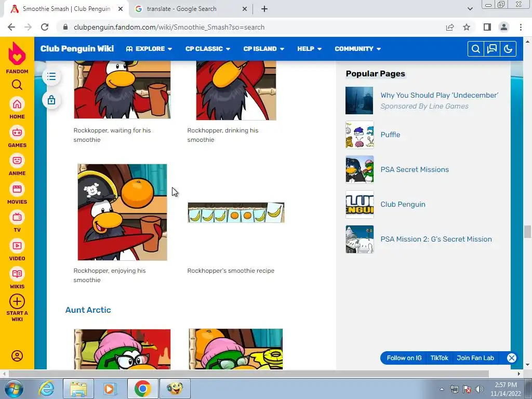The width and height of the screenshot is (532, 399).
Task: Bookmark this page with the star
Action: pyautogui.click(x=467, y=27)
